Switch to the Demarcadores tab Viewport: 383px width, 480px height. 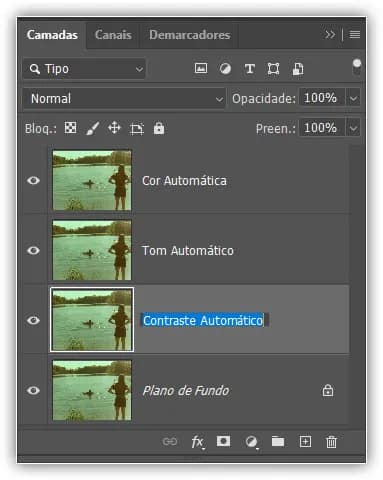pos(189,35)
